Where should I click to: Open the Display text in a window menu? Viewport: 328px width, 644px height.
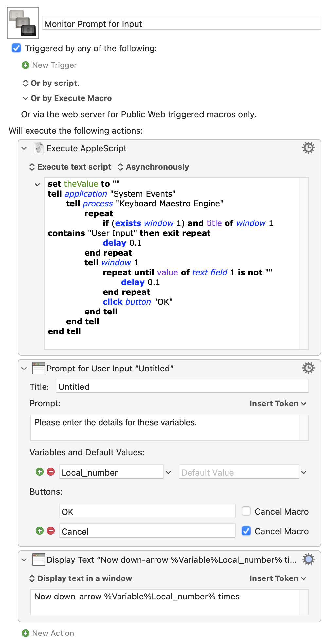[81, 578]
